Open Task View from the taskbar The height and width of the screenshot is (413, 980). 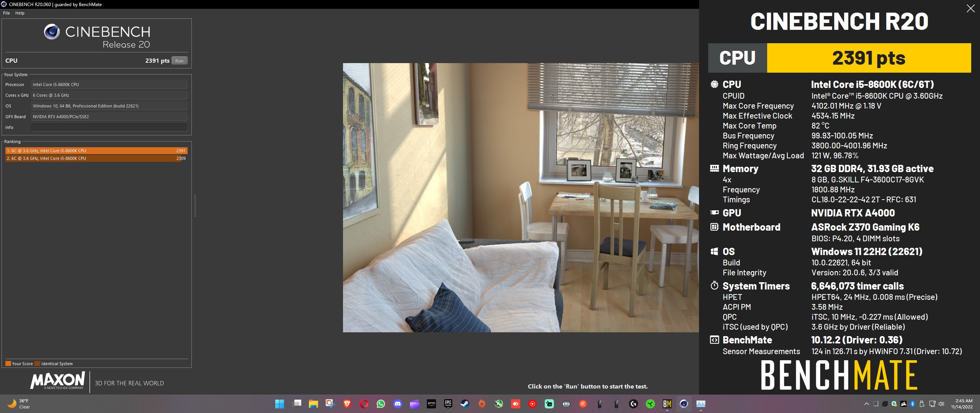click(x=297, y=404)
